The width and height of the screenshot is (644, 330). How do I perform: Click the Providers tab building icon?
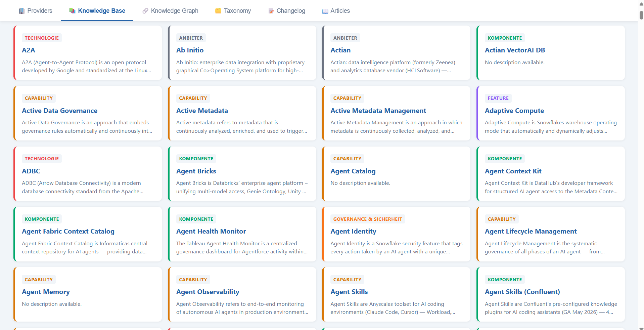tap(22, 11)
